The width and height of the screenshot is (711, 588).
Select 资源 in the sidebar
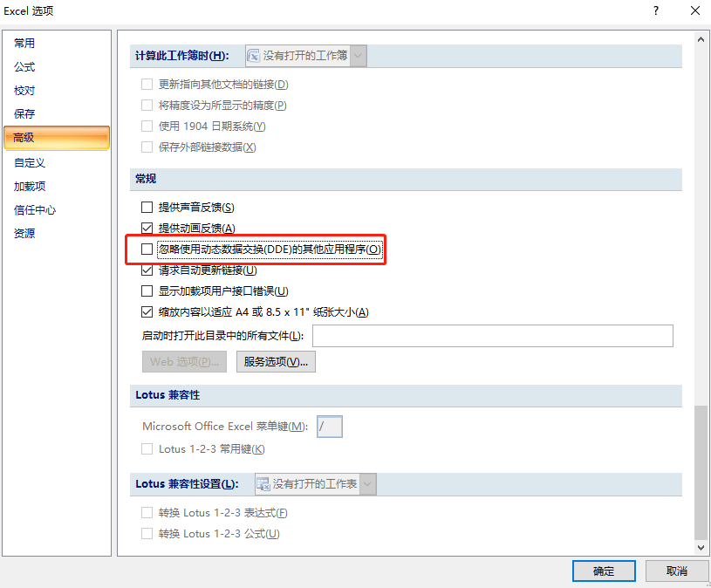pos(24,234)
